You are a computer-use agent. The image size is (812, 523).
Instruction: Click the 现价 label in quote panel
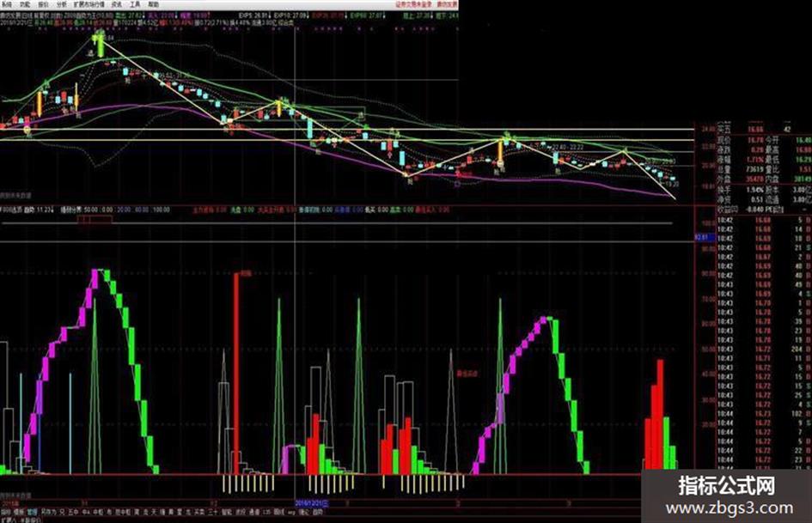pos(723,140)
